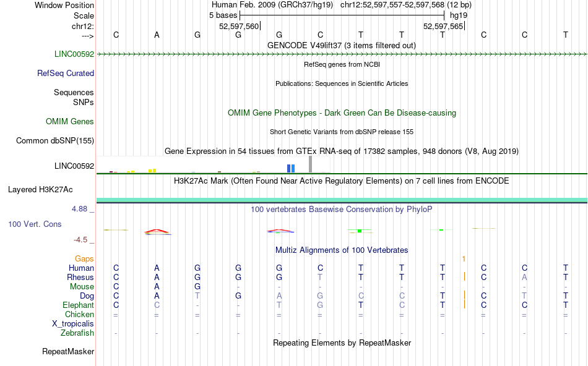Click the cyan Layered H3K27Ac signal band
Viewport: 588px width, 366px height.
pos(342,200)
